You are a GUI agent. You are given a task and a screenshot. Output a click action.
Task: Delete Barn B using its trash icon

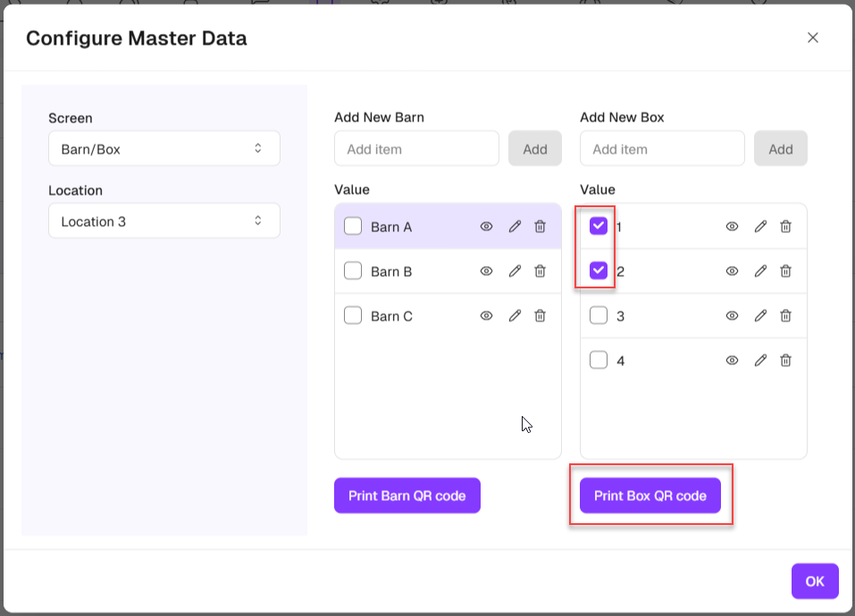coord(540,271)
